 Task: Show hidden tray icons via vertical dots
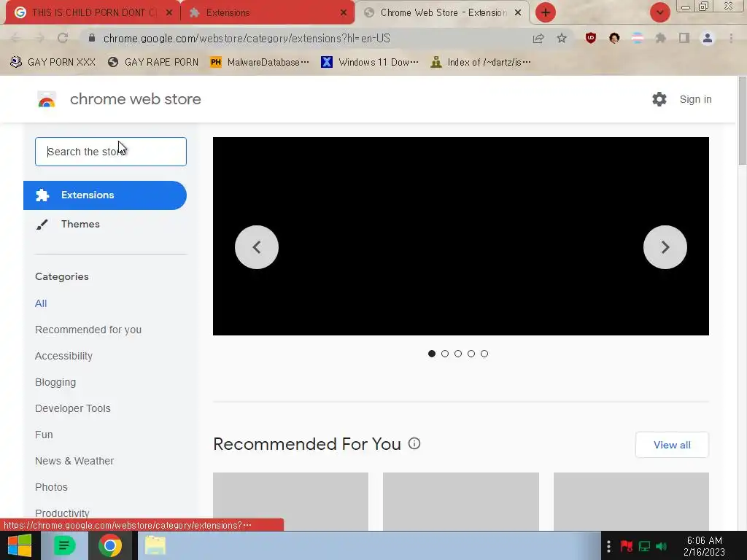click(x=608, y=545)
